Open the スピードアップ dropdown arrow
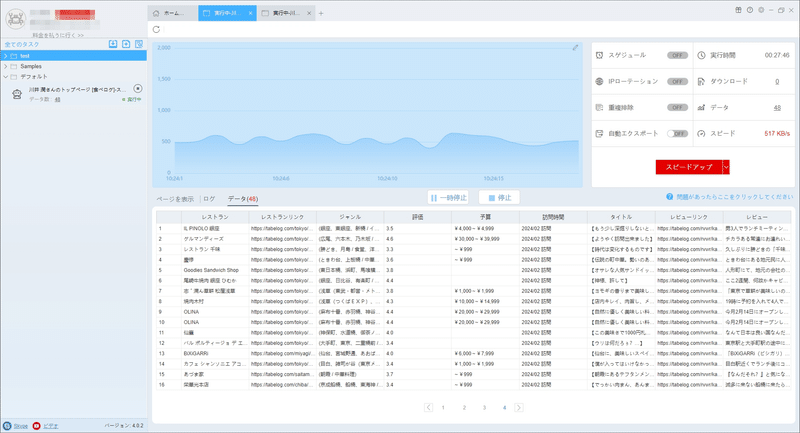The height and width of the screenshot is (433, 800). coord(726,167)
